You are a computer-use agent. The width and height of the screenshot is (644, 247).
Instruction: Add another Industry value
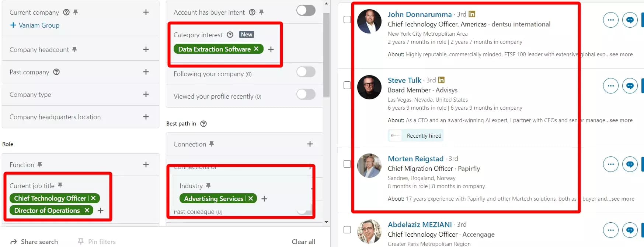tap(264, 199)
